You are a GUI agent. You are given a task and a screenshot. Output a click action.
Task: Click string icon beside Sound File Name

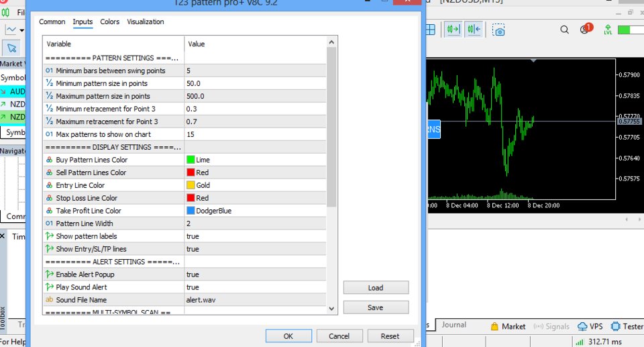(x=49, y=300)
